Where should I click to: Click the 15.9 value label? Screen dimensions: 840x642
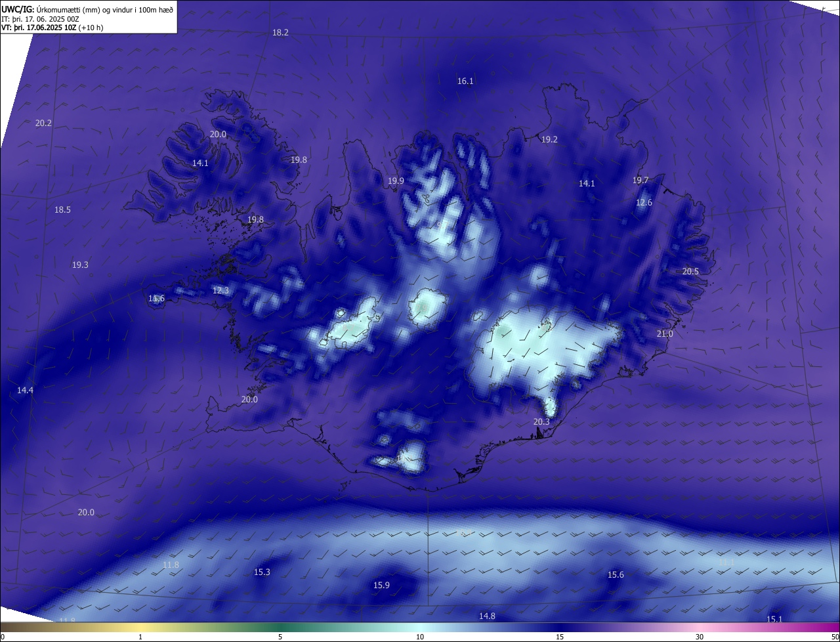click(x=381, y=585)
